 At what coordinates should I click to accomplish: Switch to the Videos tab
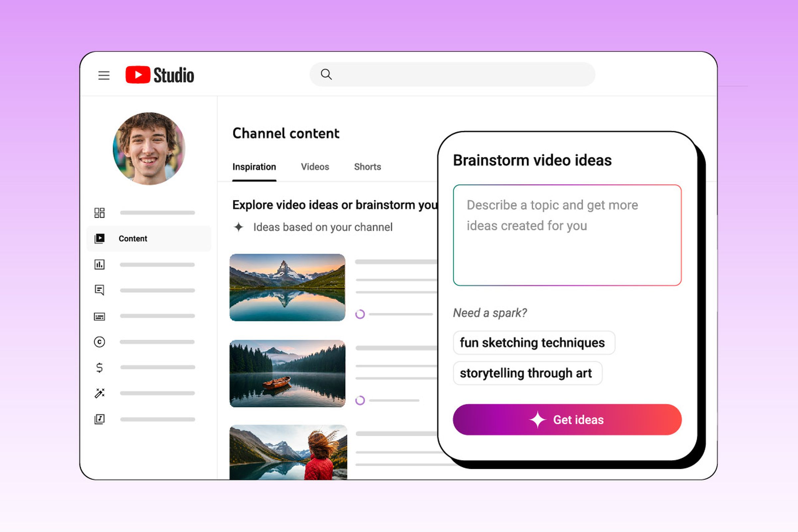coord(315,167)
